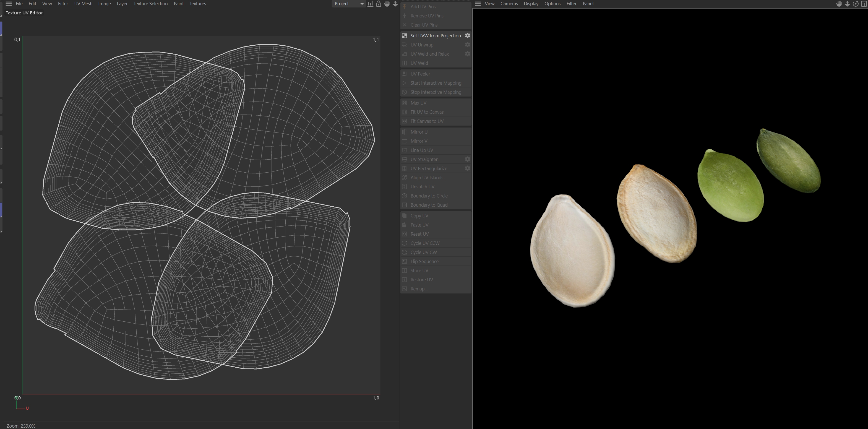This screenshot has width=868, height=429.
Task: Click Set UVW from Projection command
Action: pos(435,35)
